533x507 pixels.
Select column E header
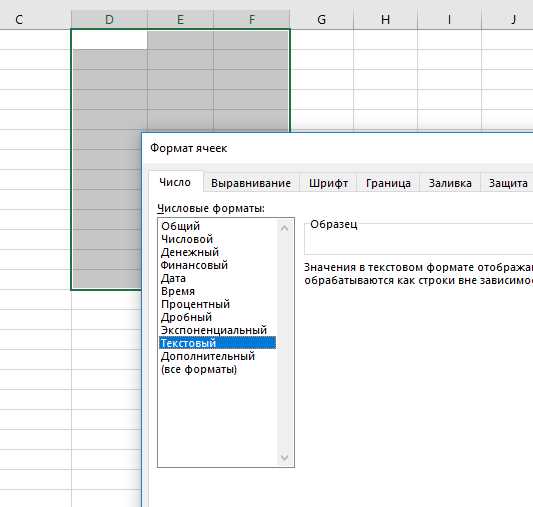click(180, 19)
